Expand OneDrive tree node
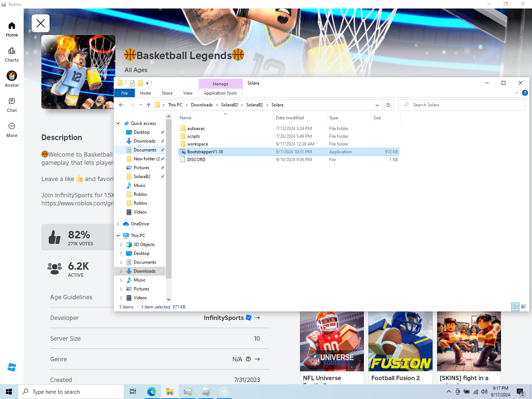This screenshot has width=532, height=399. pyautogui.click(x=118, y=224)
